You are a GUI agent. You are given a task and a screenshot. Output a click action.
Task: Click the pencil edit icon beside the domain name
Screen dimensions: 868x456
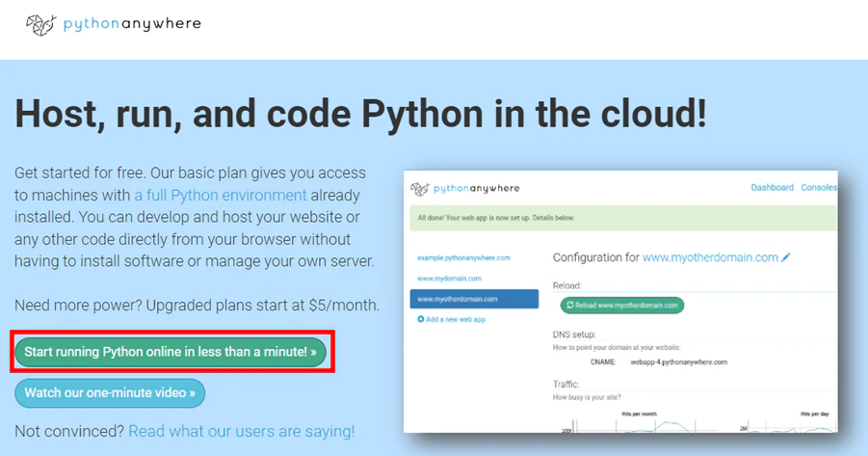click(x=785, y=257)
